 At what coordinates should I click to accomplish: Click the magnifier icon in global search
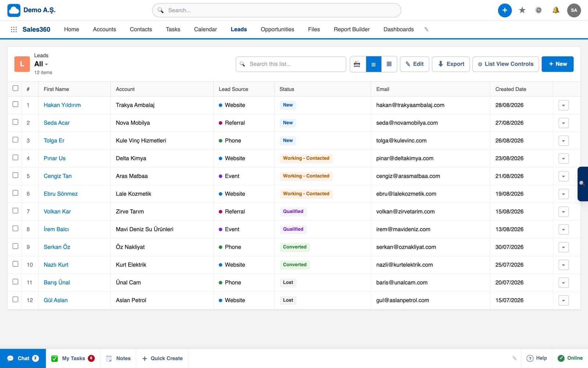tap(161, 10)
